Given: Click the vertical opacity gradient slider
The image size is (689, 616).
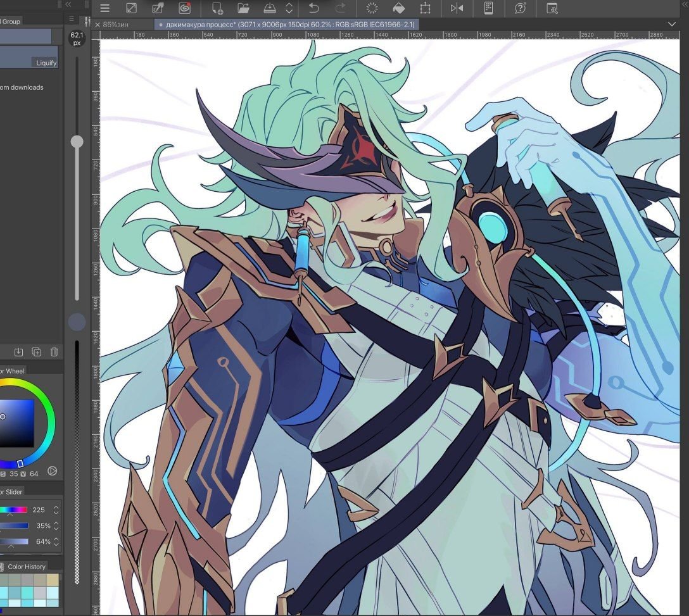Looking at the screenshot, I should (77, 462).
